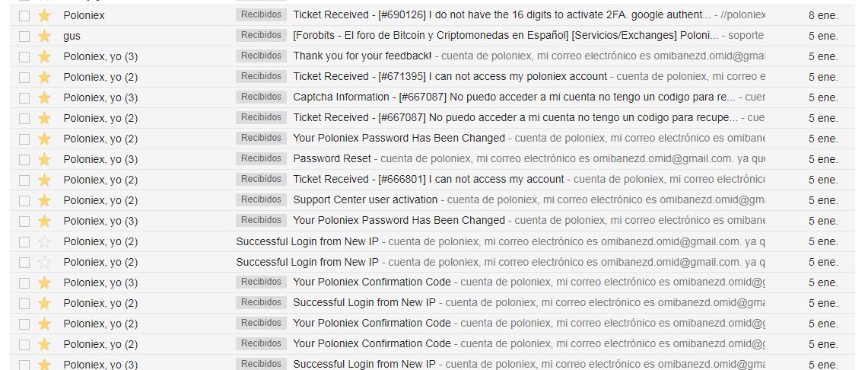Click date on Support Center user activation row

(x=823, y=200)
